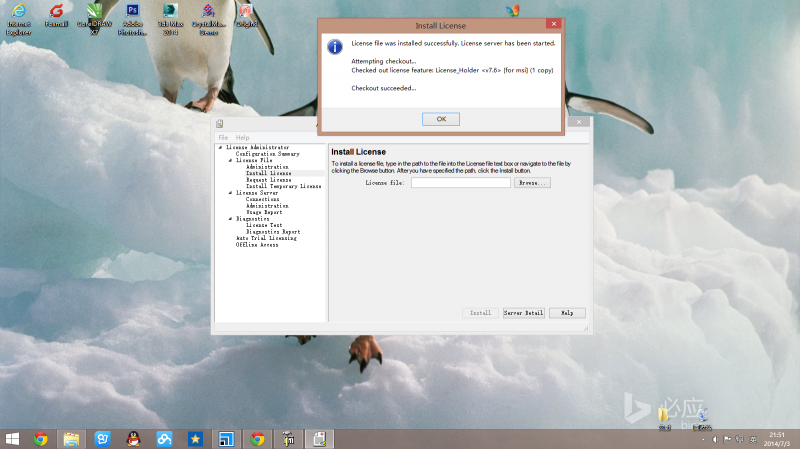Viewport: 800px width, 449px height.
Task: Select Auto Trial Licensing tree item
Action: [x=266, y=238]
